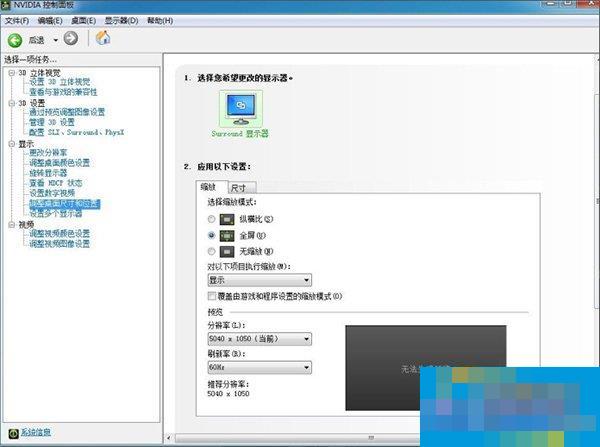Screen dimensions: 600x447
Task: Click the recommended resolution value 5040 x 1050
Action: point(228,394)
